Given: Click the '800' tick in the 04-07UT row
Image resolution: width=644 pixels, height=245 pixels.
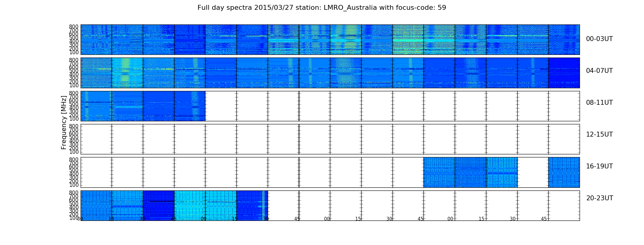Looking at the screenshot, I should coord(74,60).
